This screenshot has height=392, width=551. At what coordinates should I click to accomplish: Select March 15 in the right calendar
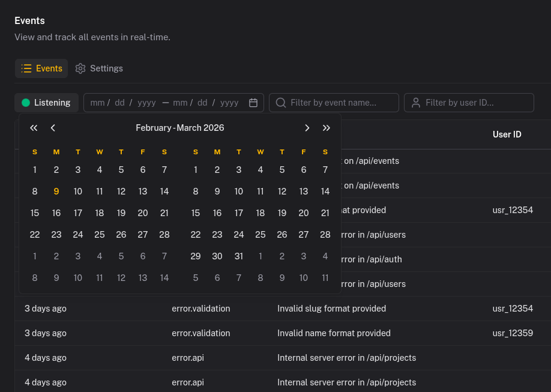tap(196, 213)
